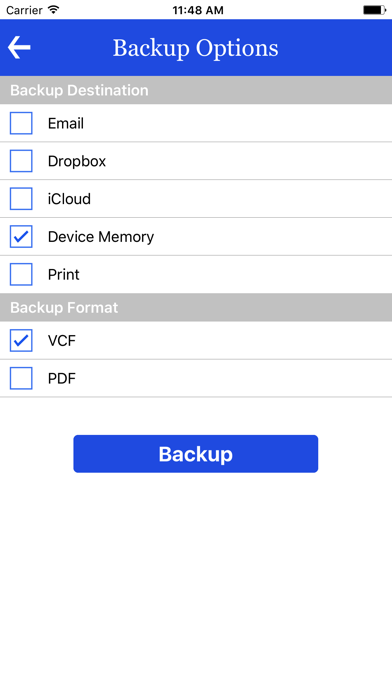Tap the Wi-Fi status icon

[54, 9]
